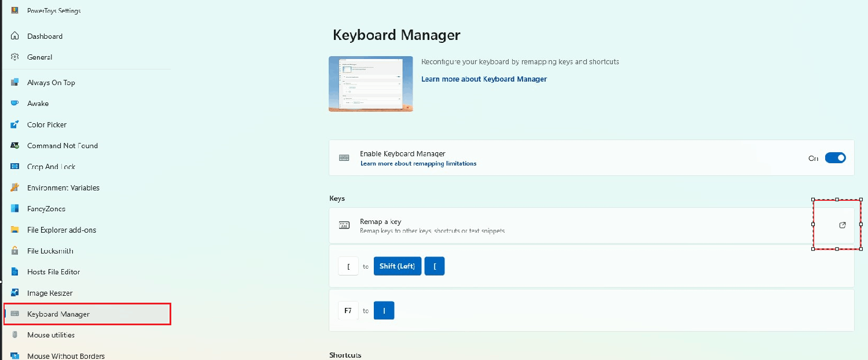Viewport: 868px width, 360px height.
Task: Open Color Picker settings
Action: 47,124
